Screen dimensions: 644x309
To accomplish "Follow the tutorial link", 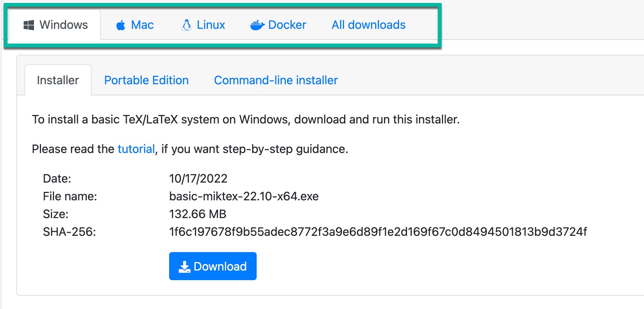I will (136, 149).
